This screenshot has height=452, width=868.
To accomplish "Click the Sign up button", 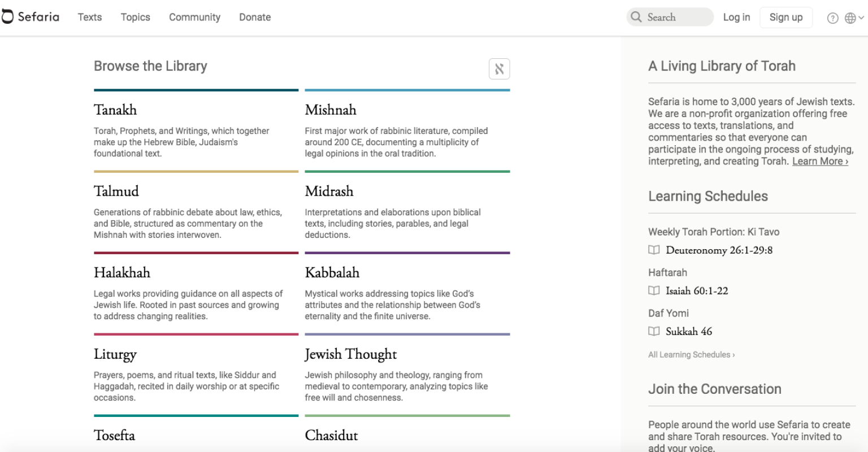I will pos(785,17).
